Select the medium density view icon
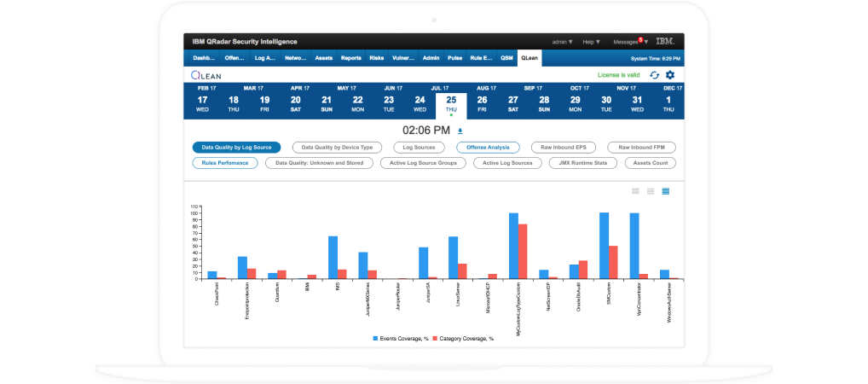 click(651, 191)
